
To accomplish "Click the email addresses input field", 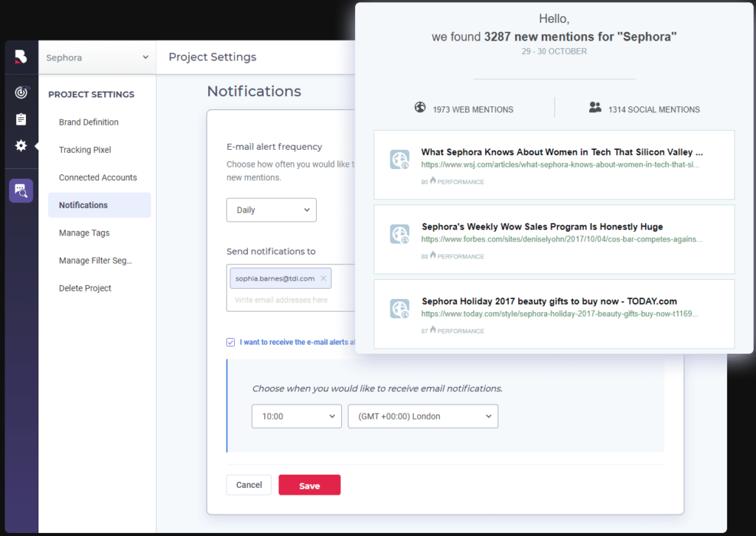I will (x=291, y=300).
